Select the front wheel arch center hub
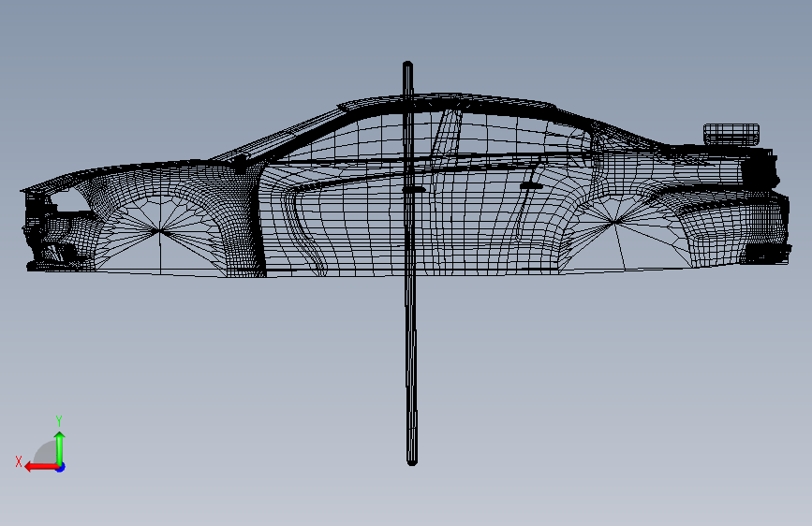The image size is (812, 526). (160, 231)
